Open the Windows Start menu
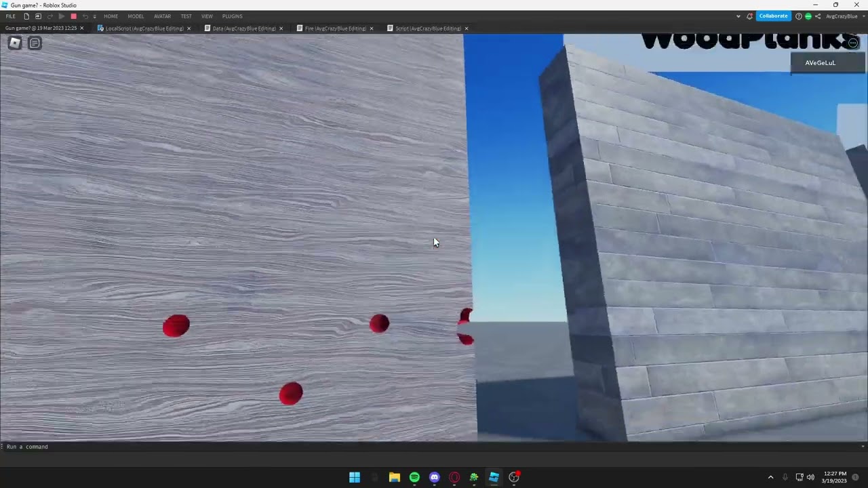 pyautogui.click(x=355, y=477)
